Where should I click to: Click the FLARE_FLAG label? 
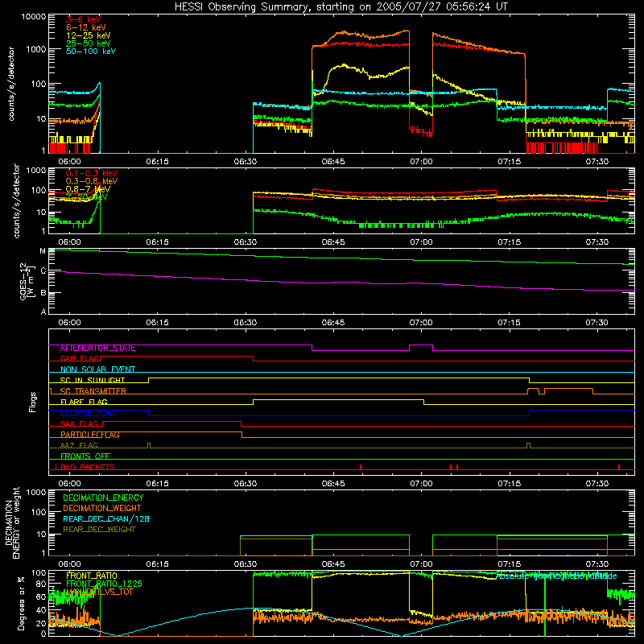(x=84, y=402)
